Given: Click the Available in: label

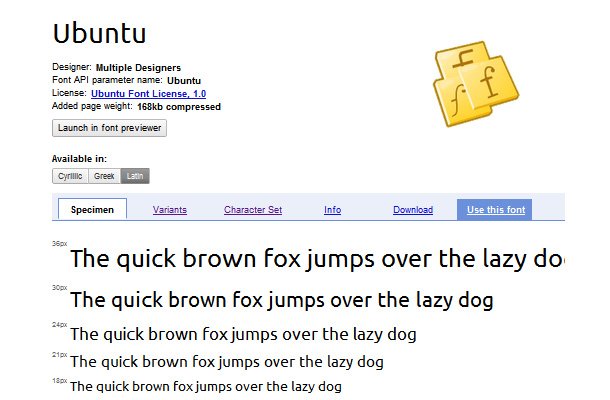Looking at the screenshot, I should pos(79,159).
